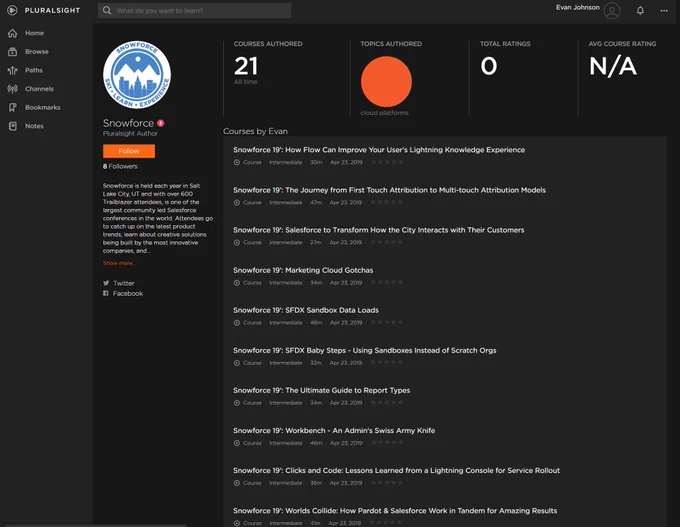The width and height of the screenshot is (680, 527).
Task: Open course 'Salesforce to Transform How the City Interacts'
Action: pyautogui.click(x=379, y=230)
